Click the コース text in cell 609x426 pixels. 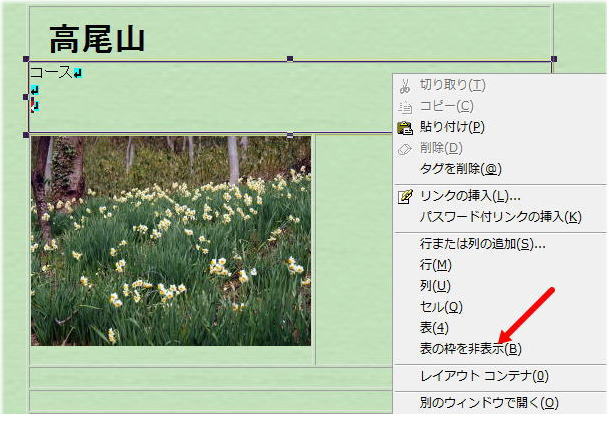pos(51,72)
